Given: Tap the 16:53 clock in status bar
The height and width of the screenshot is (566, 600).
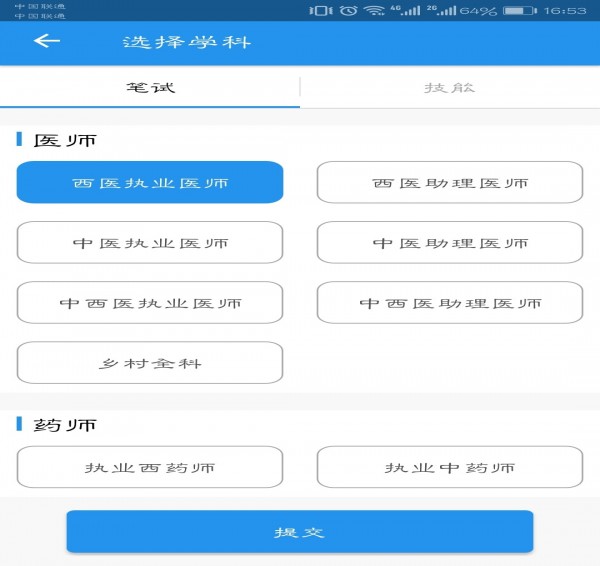Looking at the screenshot, I should 565,11.
